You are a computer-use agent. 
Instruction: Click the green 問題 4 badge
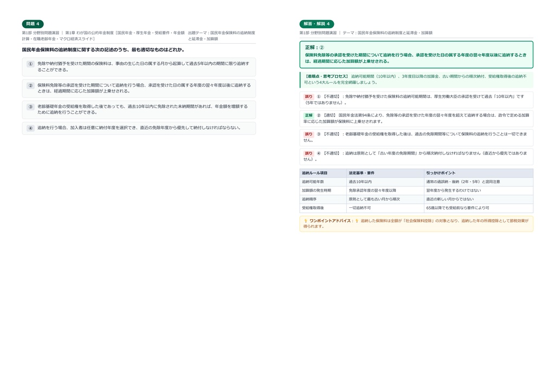(x=33, y=24)
